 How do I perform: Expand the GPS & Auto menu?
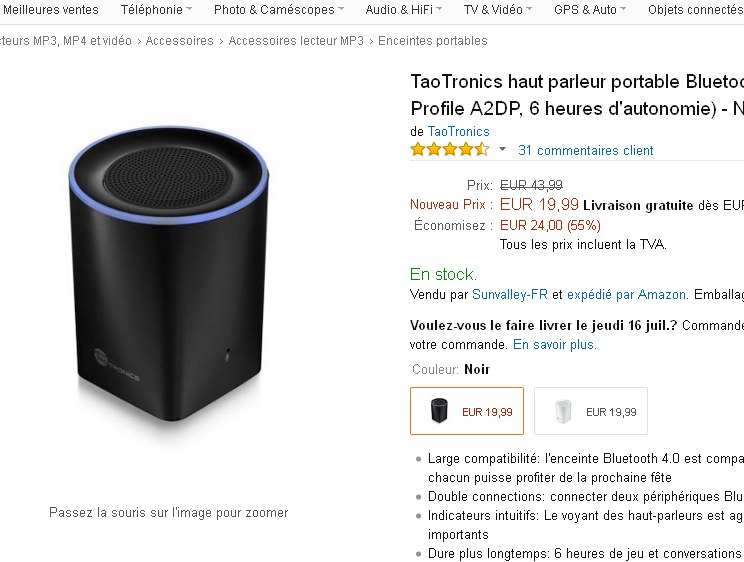[590, 10]
